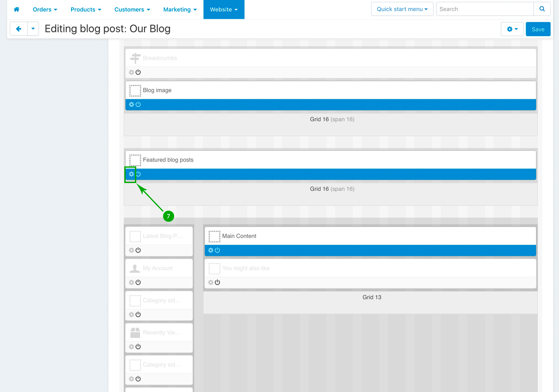Open settings gear of Breadcrumbs block
559x392 pixels.
click(x=132, y=72)
